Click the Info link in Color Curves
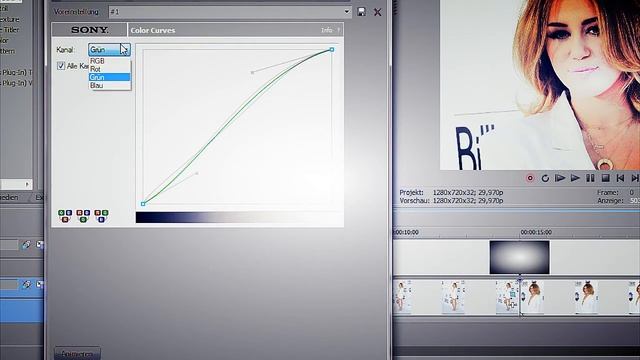 (x=327, y=30)
